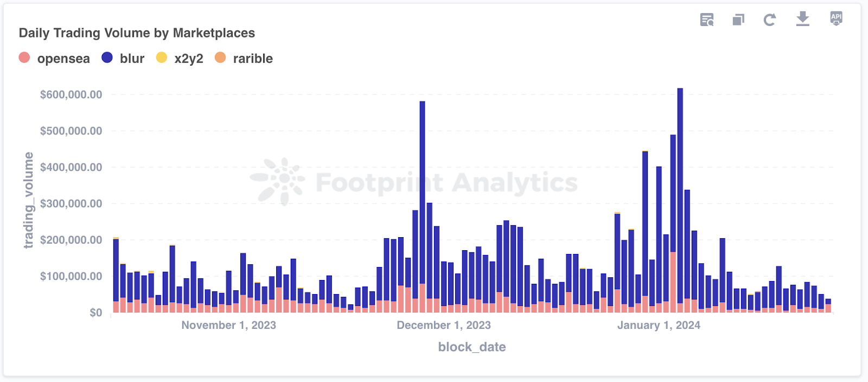Refresh the chart data

tap(769, 20)
